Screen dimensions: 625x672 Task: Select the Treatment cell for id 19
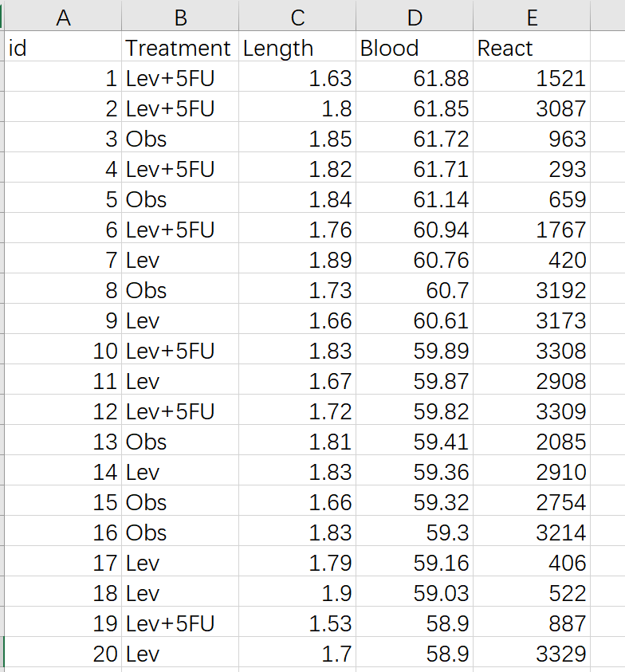click(x=180, y=623)
